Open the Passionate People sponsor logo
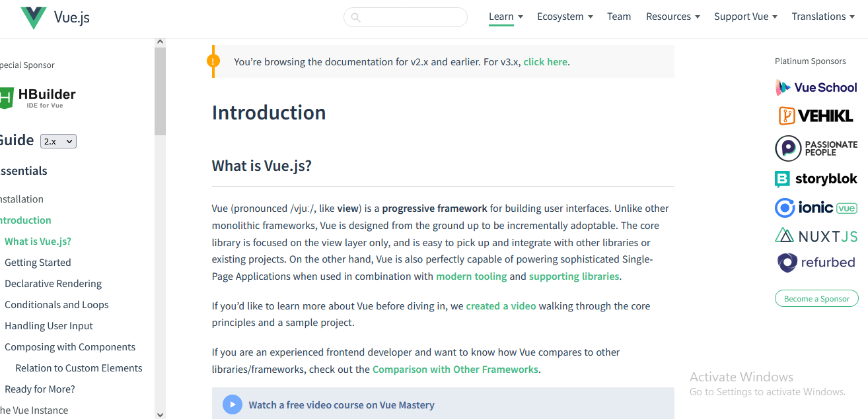The height and width of the screenshot is (419, 868). 816,148
